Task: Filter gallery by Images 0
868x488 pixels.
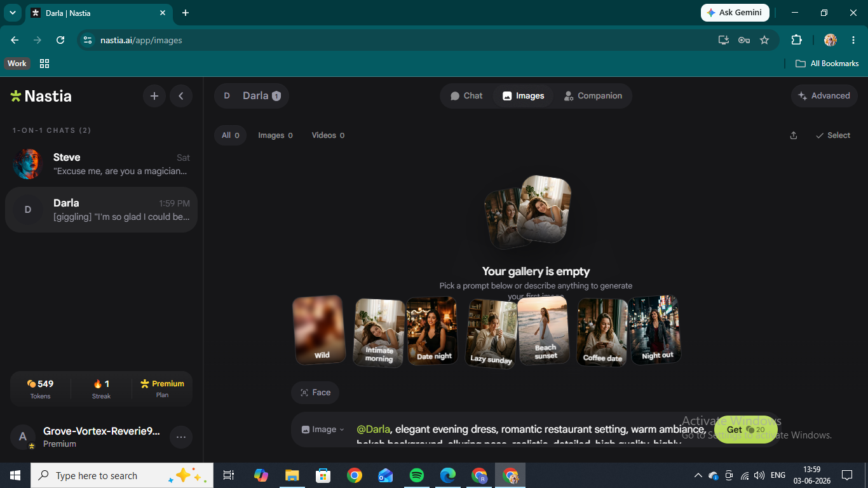Action: (275, 135)
